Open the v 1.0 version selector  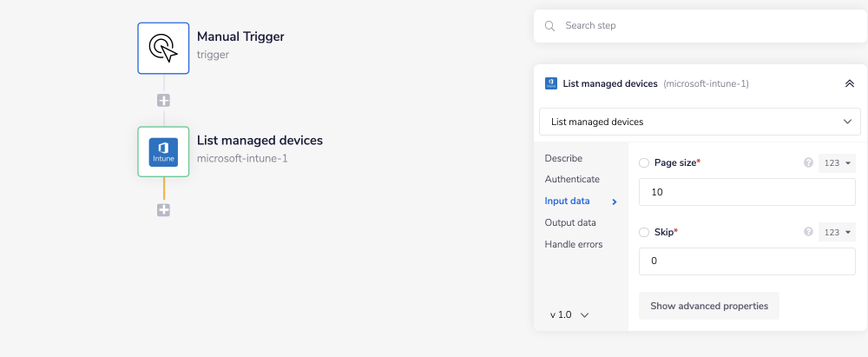click(x=569, y=314)
